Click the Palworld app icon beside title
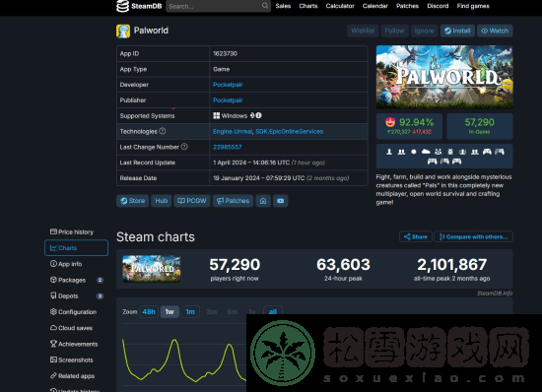Screen dimensions: 542x392 pos(123,32)
